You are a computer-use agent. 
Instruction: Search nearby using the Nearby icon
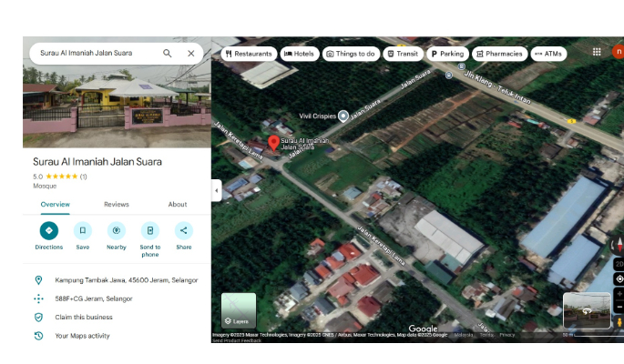pyautogui.click(x=117, y=230)
